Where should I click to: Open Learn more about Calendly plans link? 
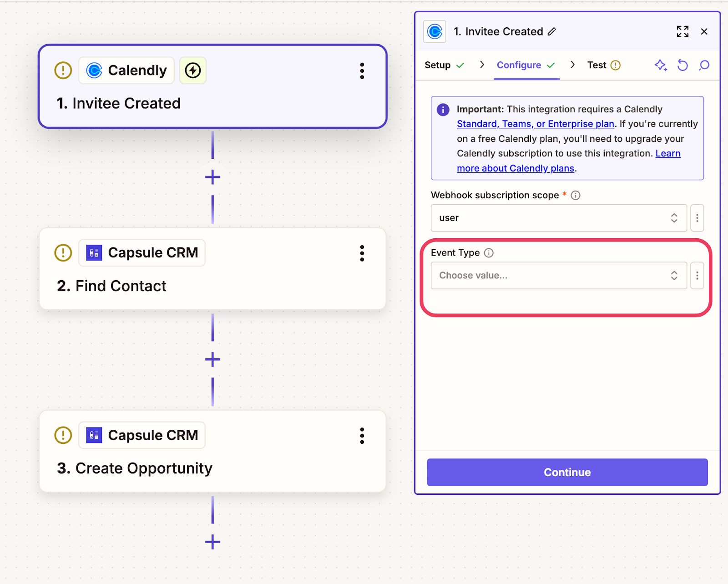pyautogui.click(x=569, y=161)
